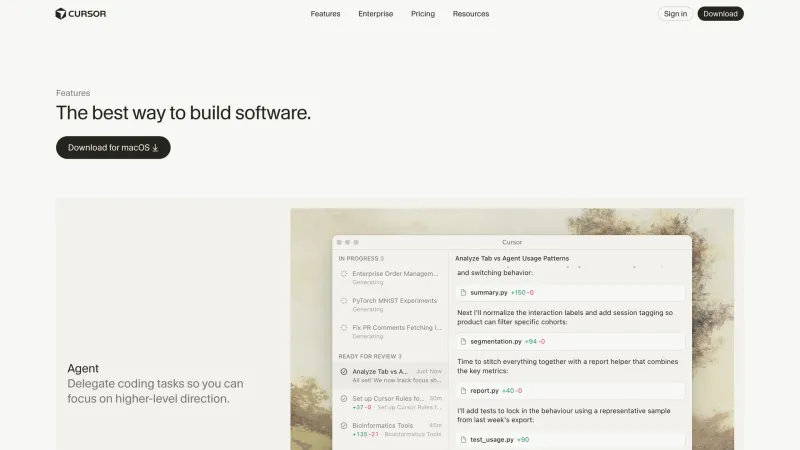Open the Analyze Tab vs A... review item
This screenshot has width=800, height=450.
(390, 376)
